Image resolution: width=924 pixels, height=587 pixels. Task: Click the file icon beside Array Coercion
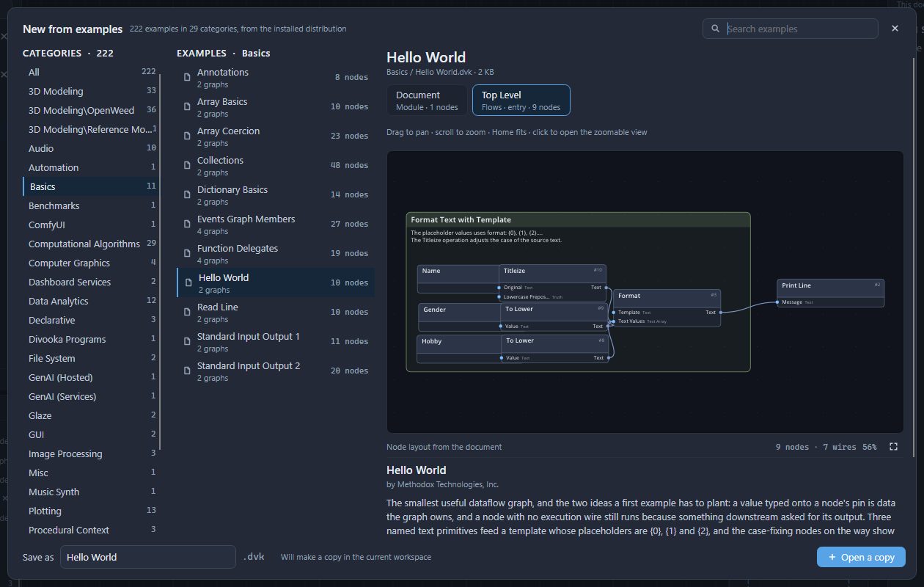tap(187, 136)
